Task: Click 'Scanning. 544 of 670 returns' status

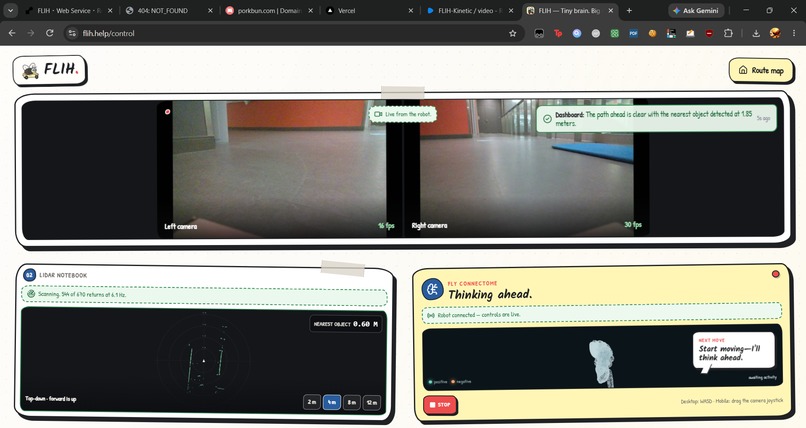Action: point(204,294)
